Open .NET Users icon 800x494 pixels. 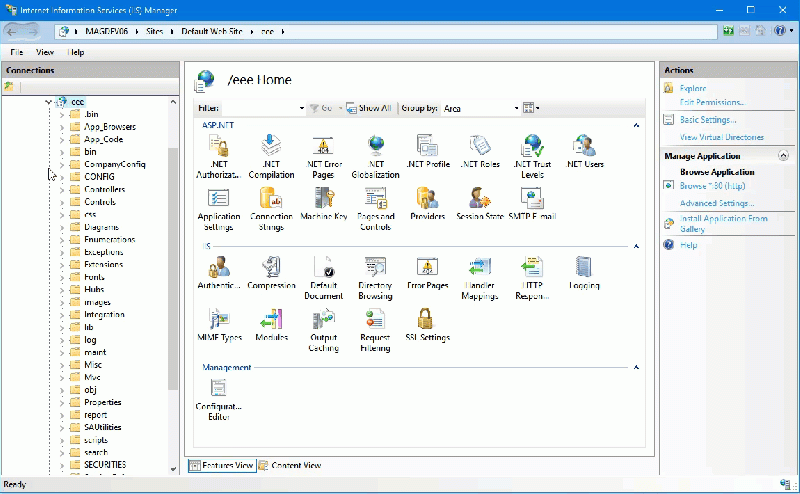coord(585,152)
